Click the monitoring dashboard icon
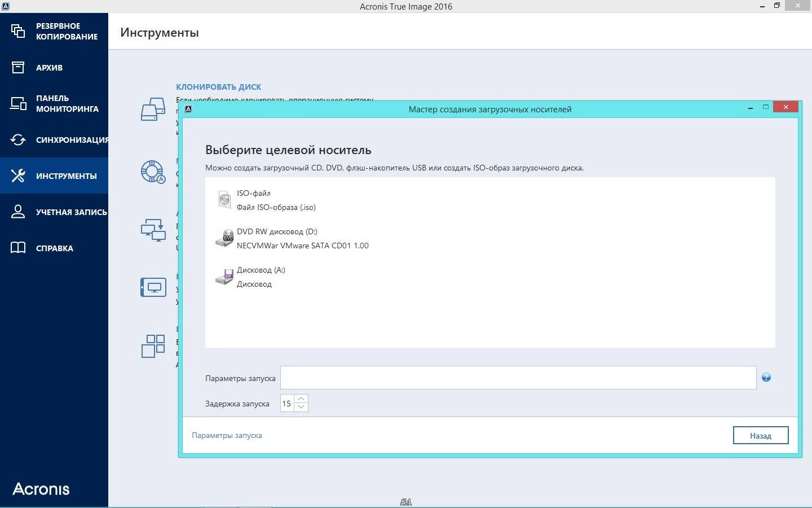This screenshot has height=508, width=812. point(18,103)
